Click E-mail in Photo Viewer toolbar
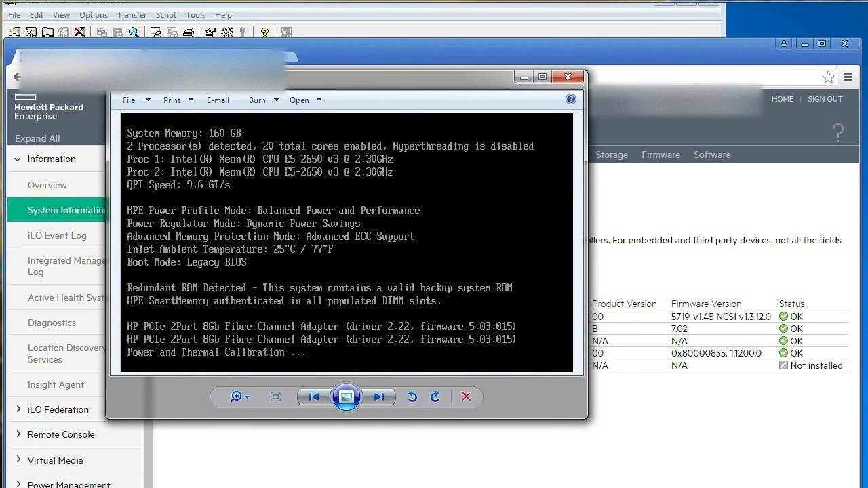Viewport: 868px width, 488px height. 218,100
